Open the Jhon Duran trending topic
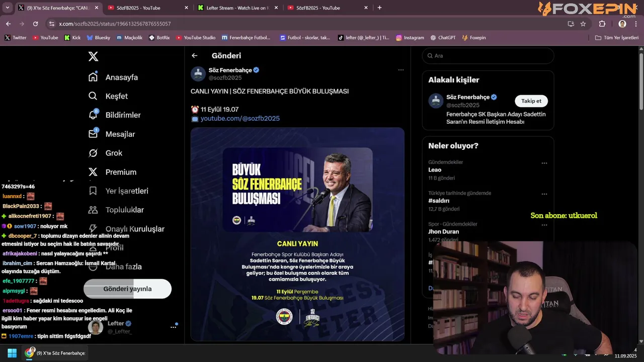The height and width of the screenshot is (362, 644). (x=443, y=232)
